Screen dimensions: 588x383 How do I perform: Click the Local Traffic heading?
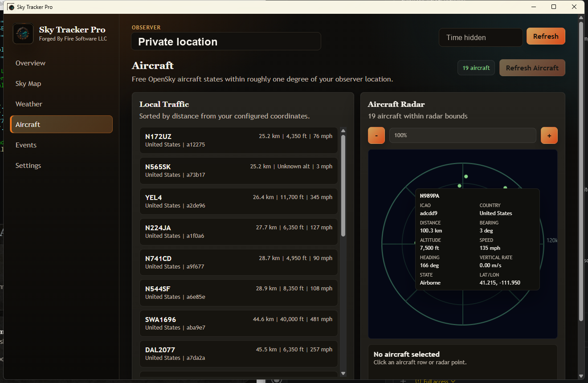pos(164,104)
